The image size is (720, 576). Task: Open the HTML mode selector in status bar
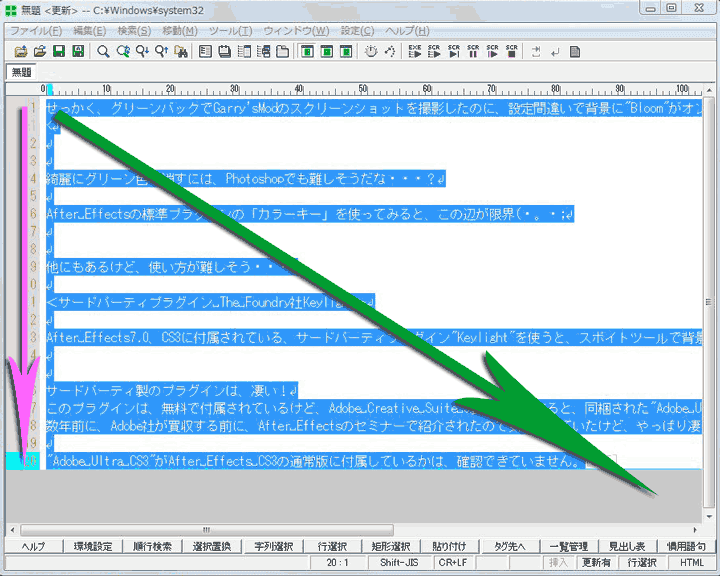(692, 563)
